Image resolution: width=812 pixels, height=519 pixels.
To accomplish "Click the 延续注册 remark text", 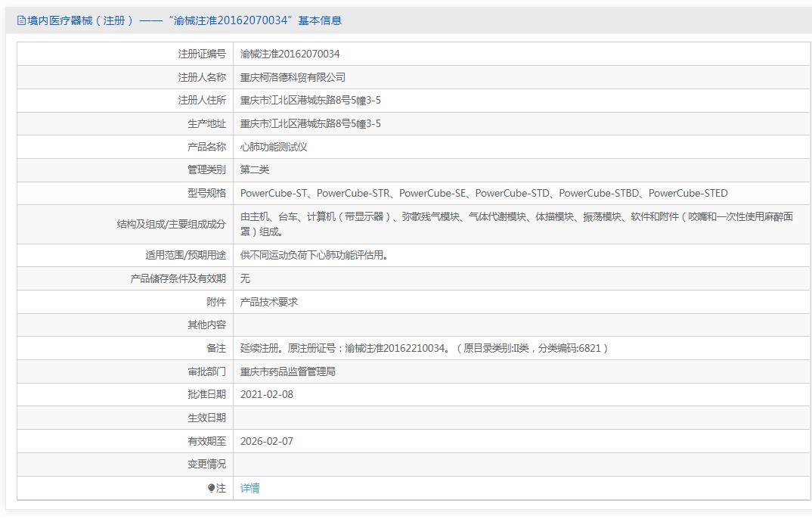I will pyautogui.click(x=423, y=348).
